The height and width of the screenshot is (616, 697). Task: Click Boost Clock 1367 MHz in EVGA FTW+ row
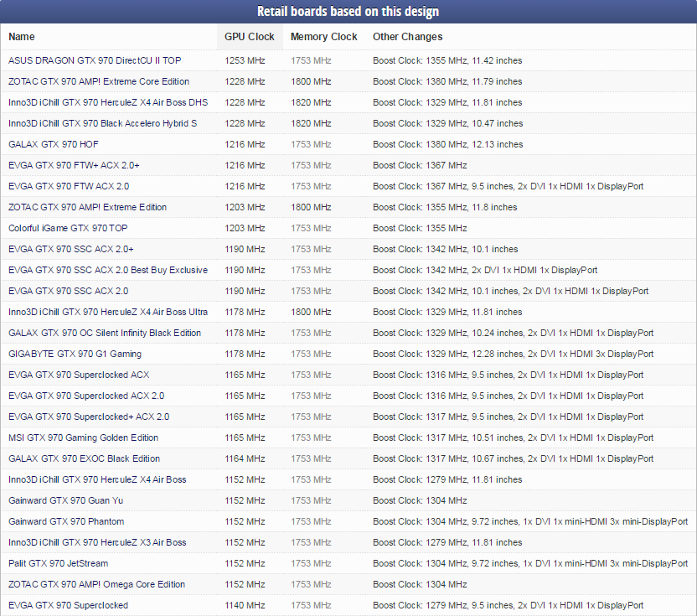coord(420,165)
